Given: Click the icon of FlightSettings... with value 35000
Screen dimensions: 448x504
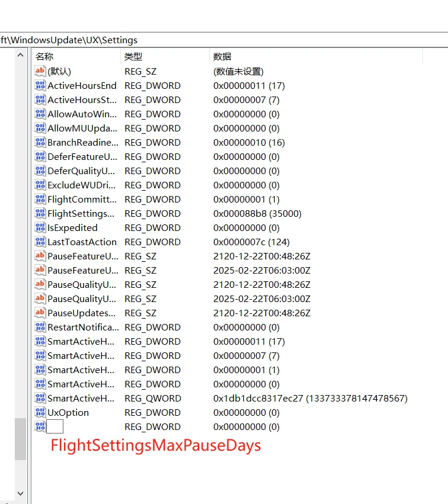Looking at the screenshot, I should (40, 213).
